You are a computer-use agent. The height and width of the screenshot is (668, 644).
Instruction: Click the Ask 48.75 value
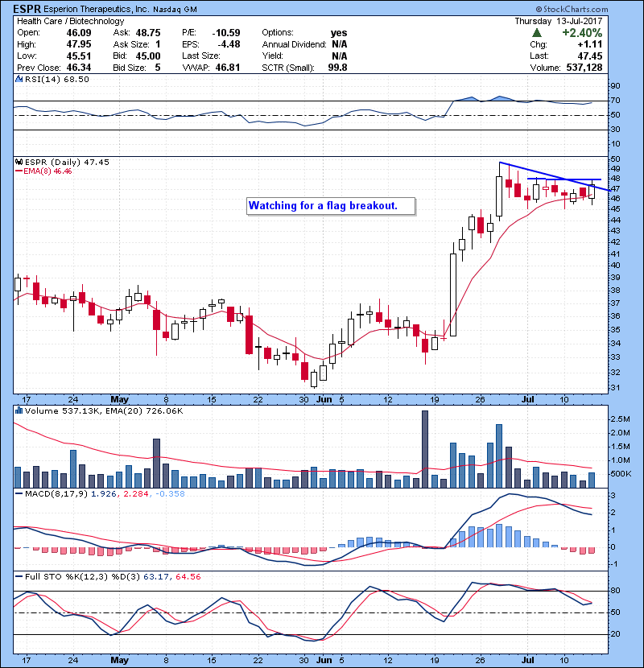148,33
